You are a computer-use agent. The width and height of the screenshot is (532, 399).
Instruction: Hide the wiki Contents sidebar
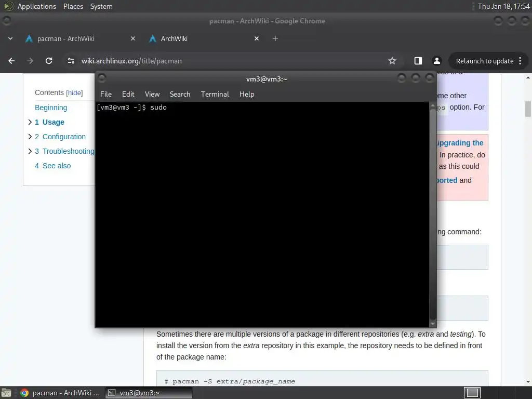[74, 93]
